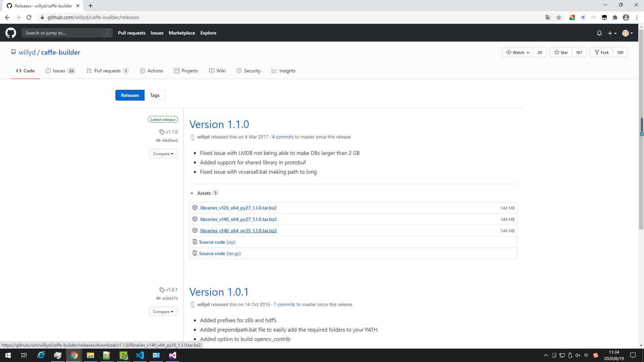644x362 pixels.
Task: Open commit a36427d
Action: [170, 298]
